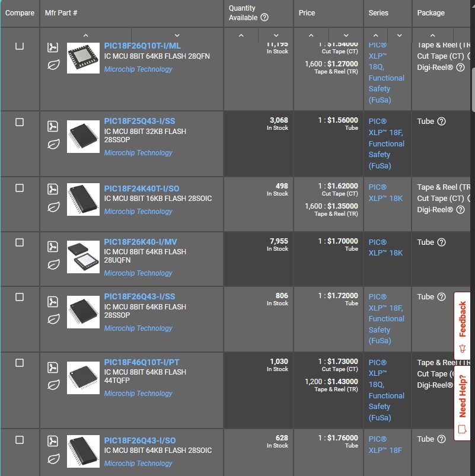Viewport: 475px width, 476px height.
Task: Sort Quantity Available descending
Action: click(x=276, y=36)
